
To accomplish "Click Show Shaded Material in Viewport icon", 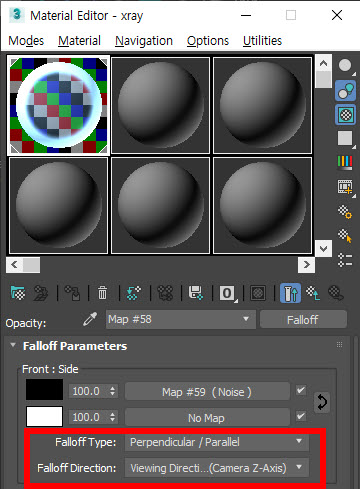I will click(x=258, y=293).
